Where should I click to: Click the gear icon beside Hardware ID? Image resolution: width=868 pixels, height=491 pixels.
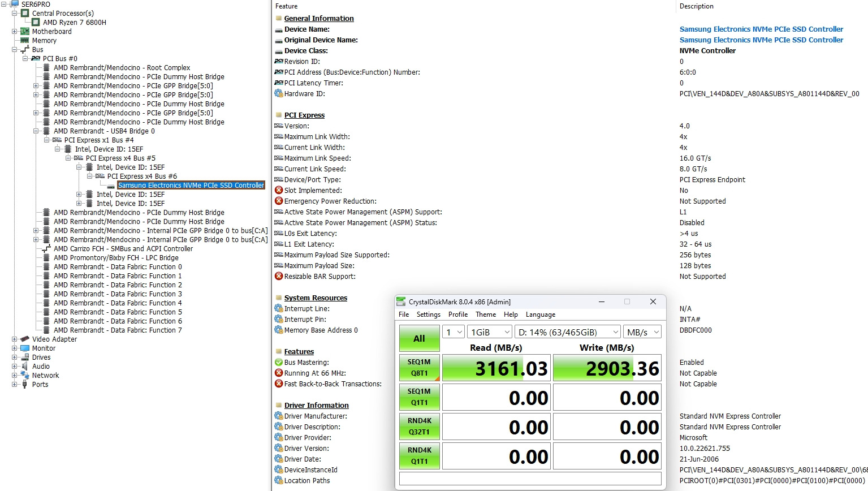point(279,93)
